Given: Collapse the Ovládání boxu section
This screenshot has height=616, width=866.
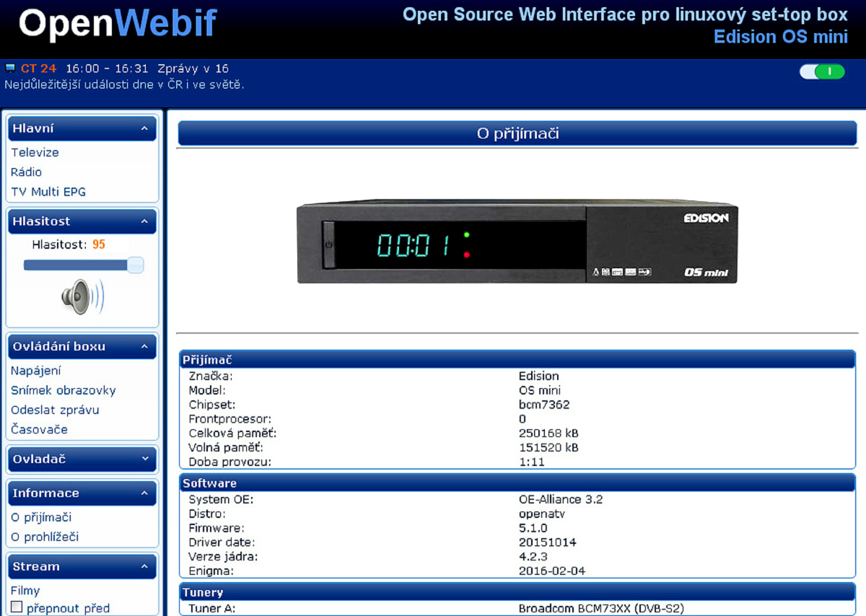Looking at the screenshot, I should (x=144, y=346).
